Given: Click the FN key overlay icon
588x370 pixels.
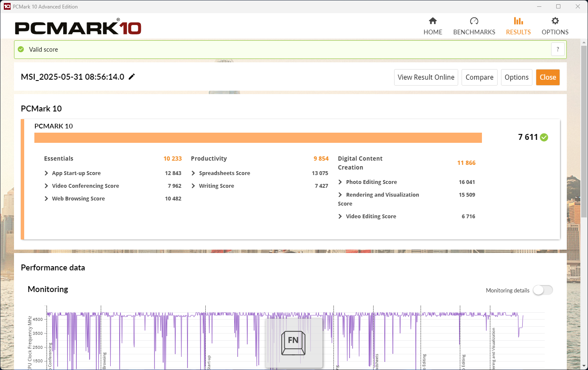Looking at the screenshot, I should [293, 343].
